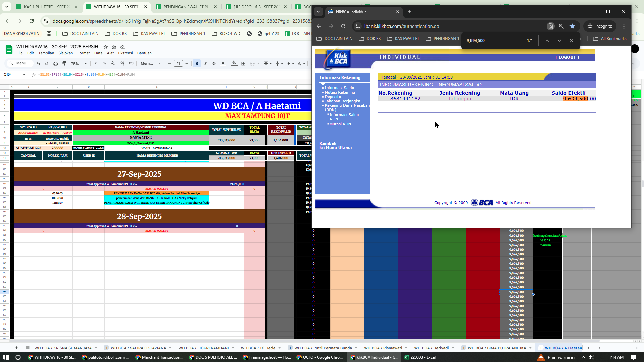Open text wrapping dropdown
Screen dimensions: 644x362
click(x=290, y=63)
